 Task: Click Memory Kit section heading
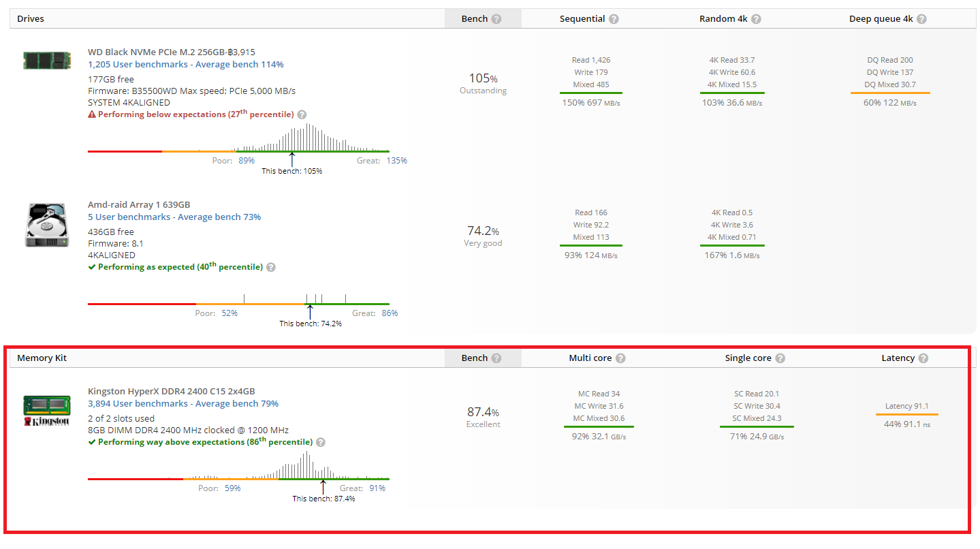[42, 358]
